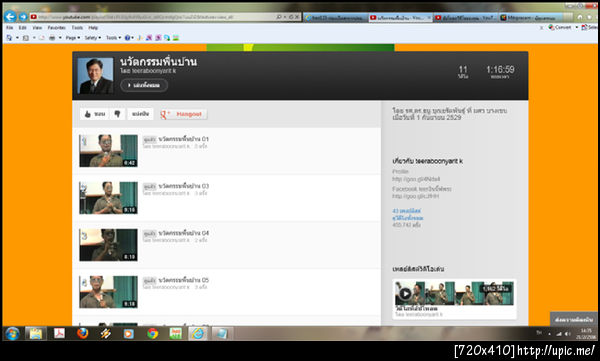Open the video 01 thumbnail
Viewport: 600px width, 361px height.
[108, 150]
